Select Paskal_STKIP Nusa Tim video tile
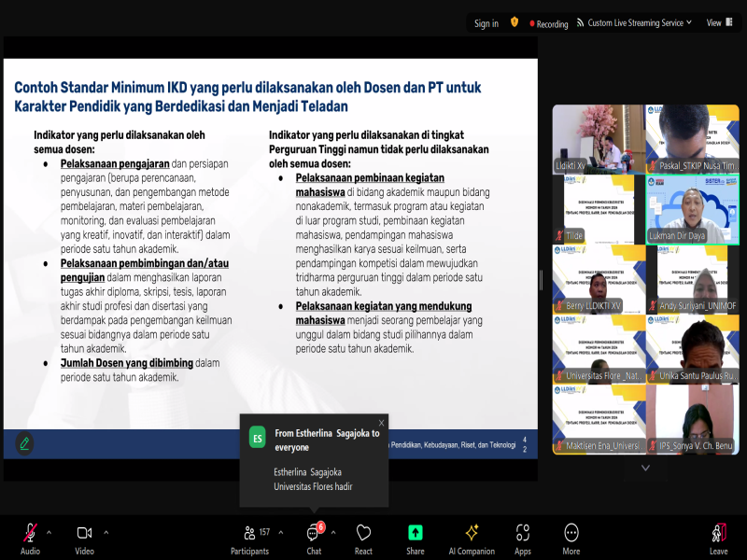The image size is (747, 560). coord(692,139)
